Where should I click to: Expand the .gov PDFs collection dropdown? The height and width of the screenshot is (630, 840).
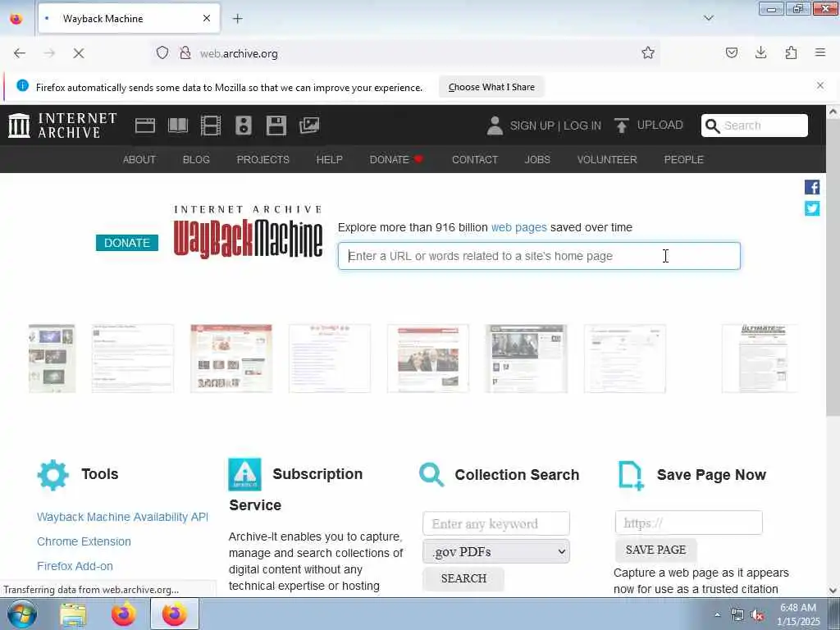pos(496,552)
